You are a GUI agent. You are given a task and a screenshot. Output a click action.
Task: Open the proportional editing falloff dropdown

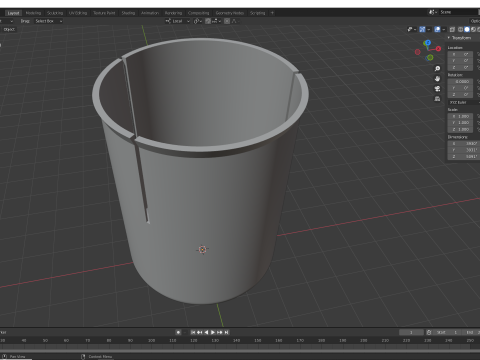pyautogui.click(x=234, y=21)
